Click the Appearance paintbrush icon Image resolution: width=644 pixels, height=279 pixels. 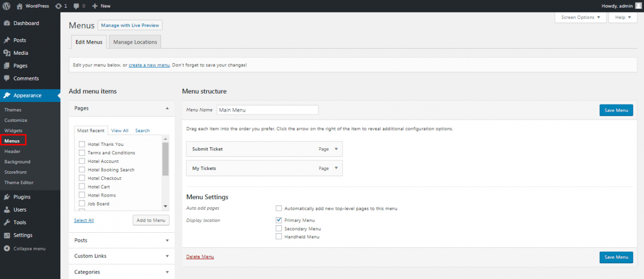pyautogui.click(x=7, y=96)
